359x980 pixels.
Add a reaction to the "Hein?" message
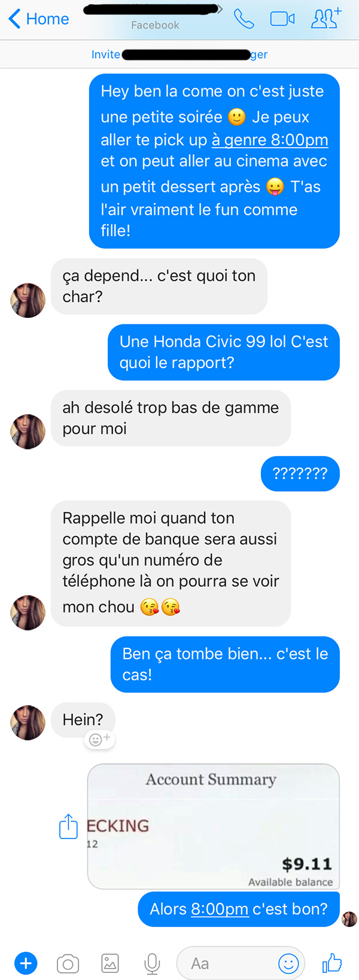point(99,740)
